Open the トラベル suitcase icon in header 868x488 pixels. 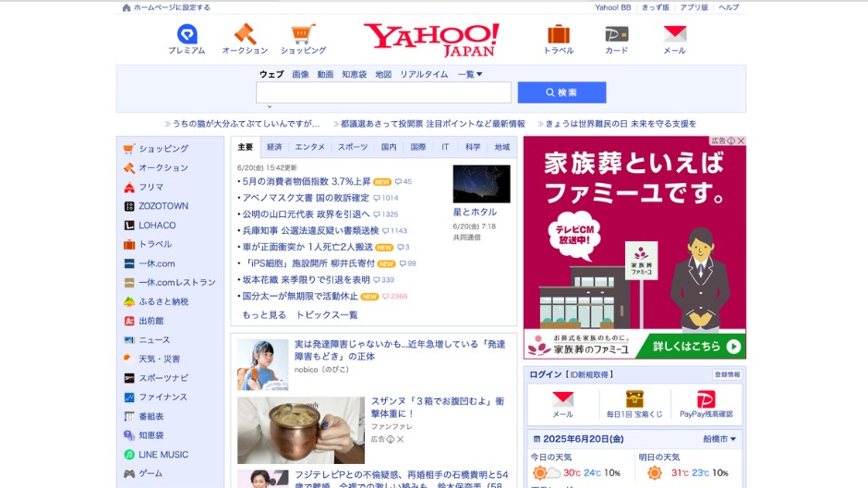click(x=559, y=34)
